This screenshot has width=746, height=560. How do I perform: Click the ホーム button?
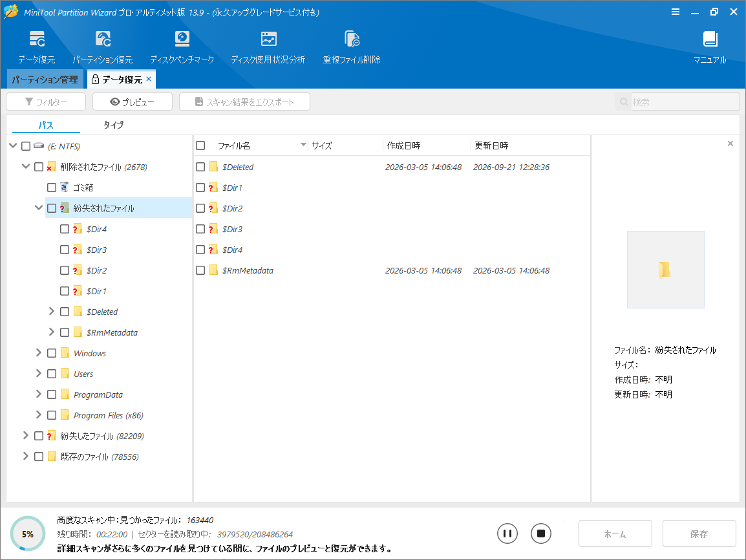(x=615, y=534)
